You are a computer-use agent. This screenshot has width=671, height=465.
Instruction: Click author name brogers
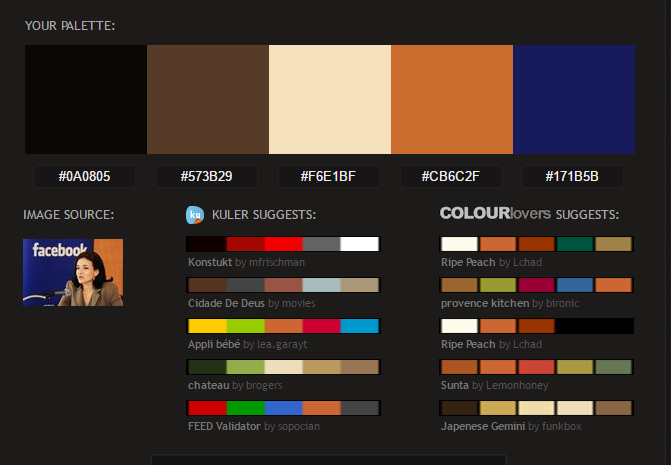(264, 385)
